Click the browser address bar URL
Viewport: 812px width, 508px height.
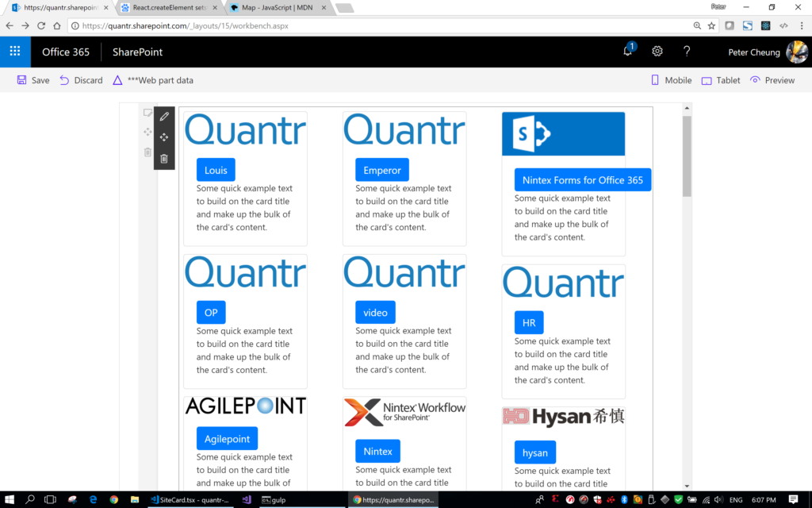click(x=186, y=25)
